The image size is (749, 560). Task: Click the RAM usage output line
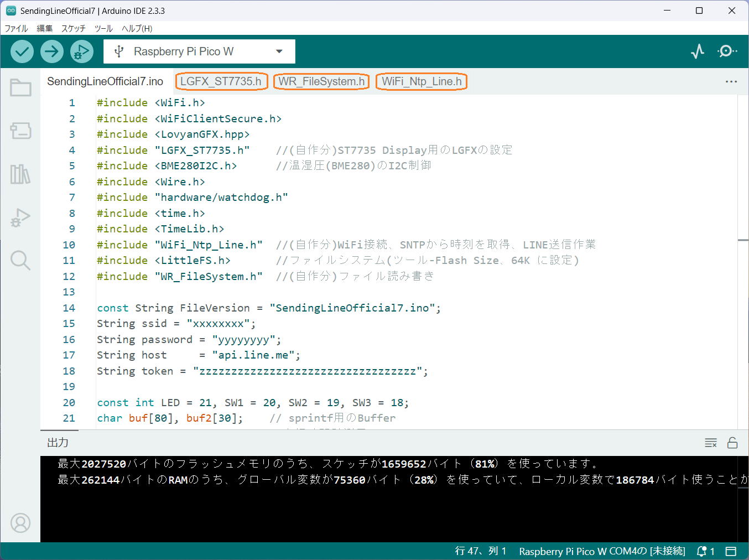pos(403,480)
